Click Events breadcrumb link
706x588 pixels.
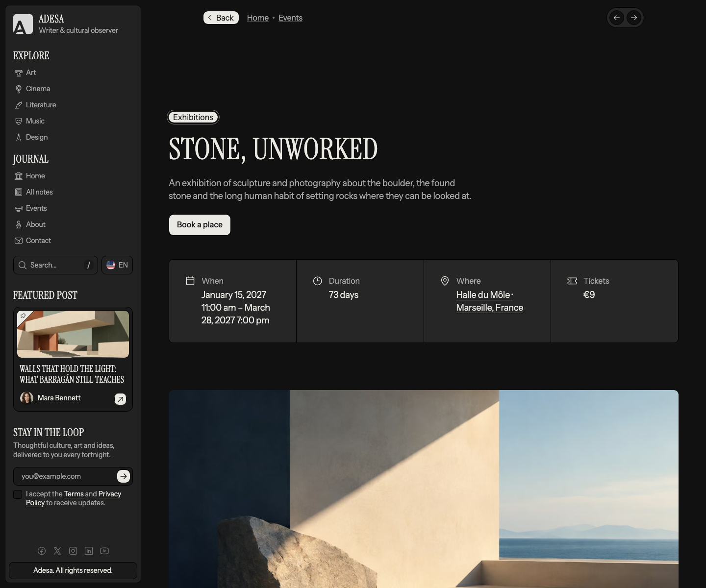tap(290, 18)
